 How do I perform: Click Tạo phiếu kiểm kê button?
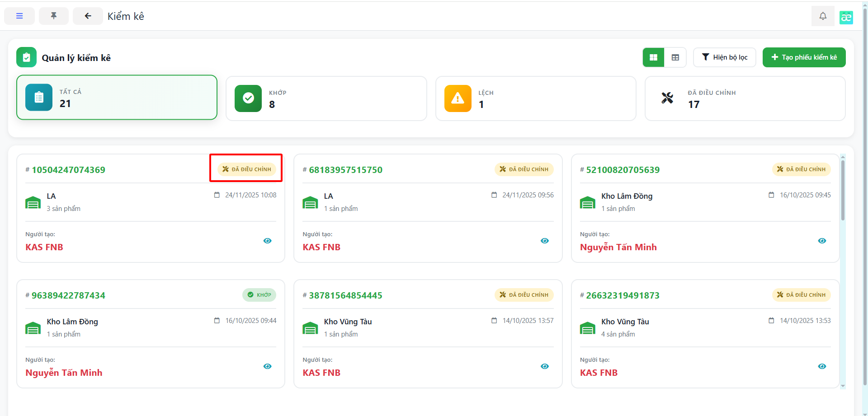point(804,57)
